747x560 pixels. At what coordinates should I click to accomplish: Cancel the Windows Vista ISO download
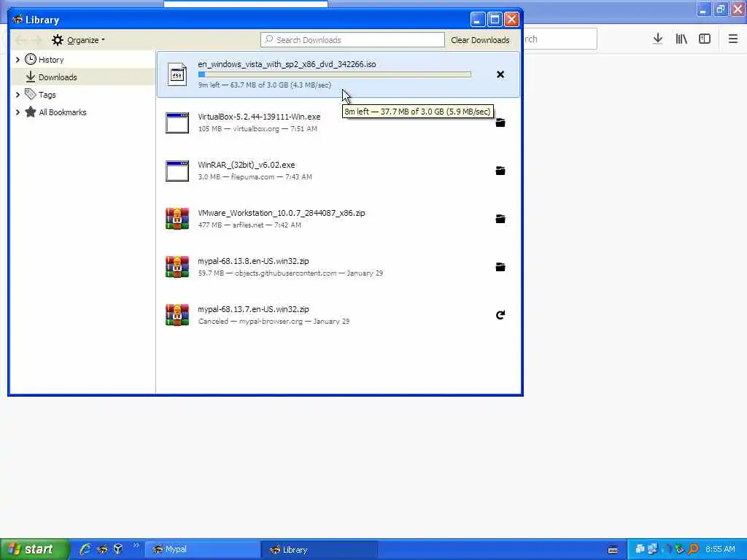pyautogui.click(x=500, y=74)
